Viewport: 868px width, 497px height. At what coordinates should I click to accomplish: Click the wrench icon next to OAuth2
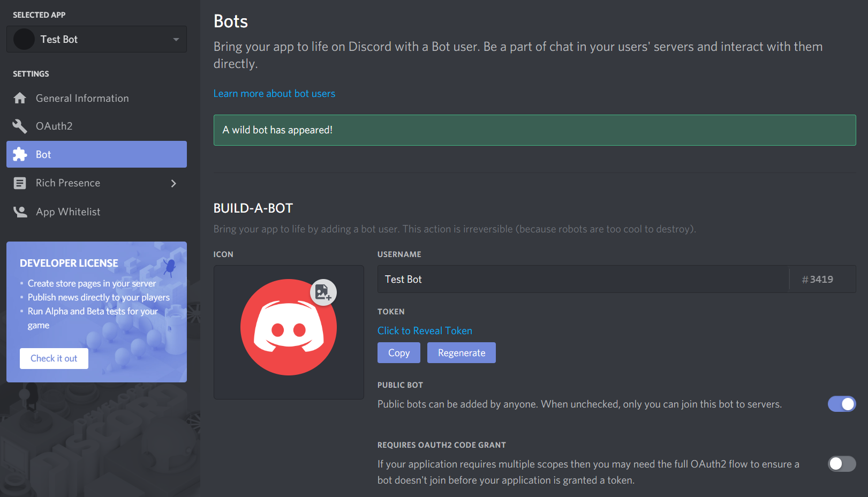20,126
